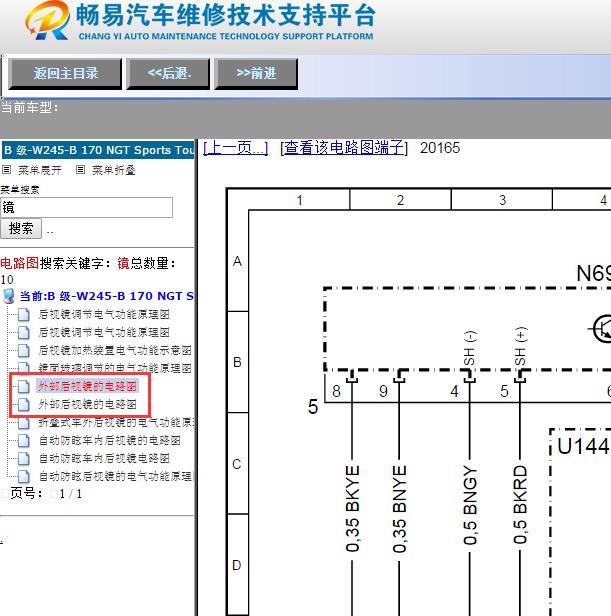The height and width of the screenshot is (616, 611).
Task: Click the 菜单展开 expand icon
Action: coord(6,170)
